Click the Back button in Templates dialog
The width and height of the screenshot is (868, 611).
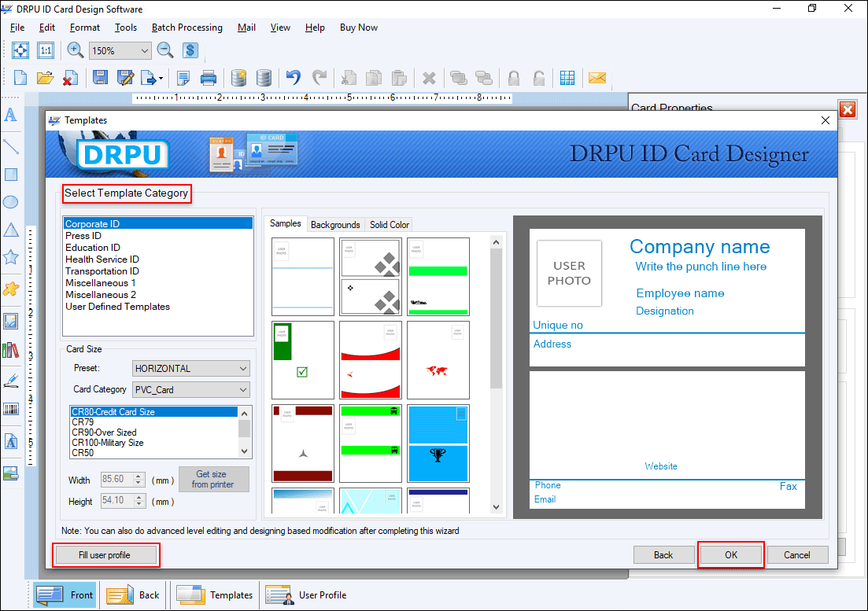[x=663, y=555]
